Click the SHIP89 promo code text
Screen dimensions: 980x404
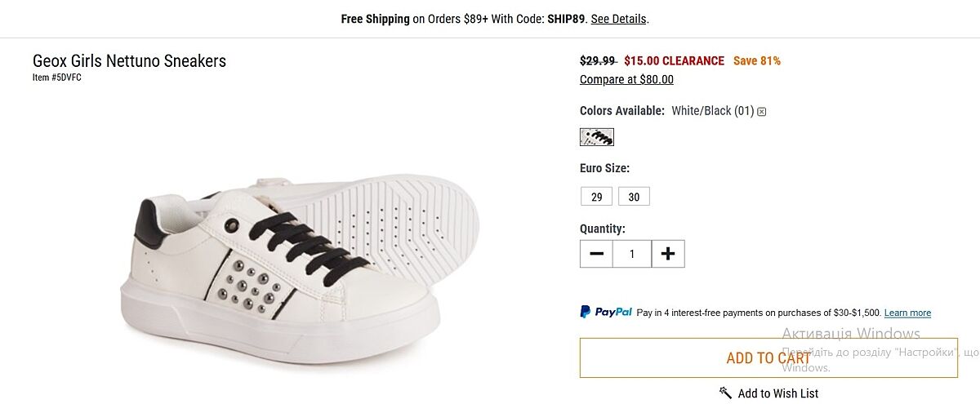(x=565, y=19)
